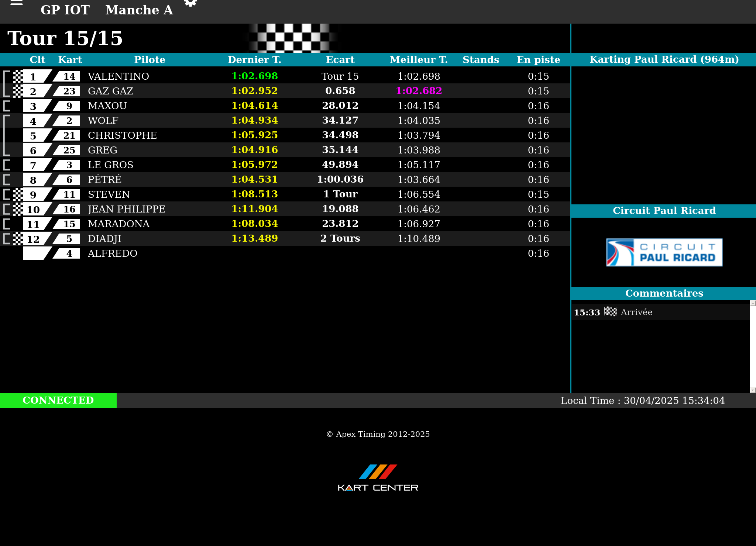Click the checkered flag next to VALENTINO's position
756x546 pixels.
click(18, 76)
